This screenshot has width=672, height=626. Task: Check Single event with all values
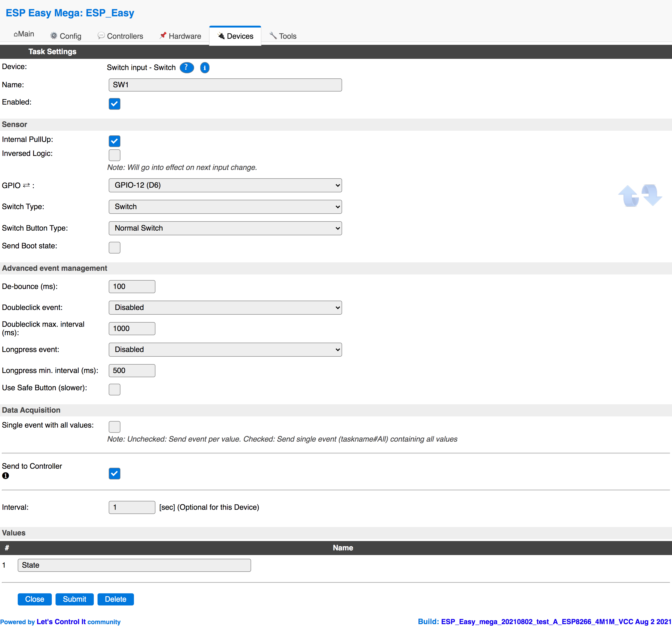[114, 427]
